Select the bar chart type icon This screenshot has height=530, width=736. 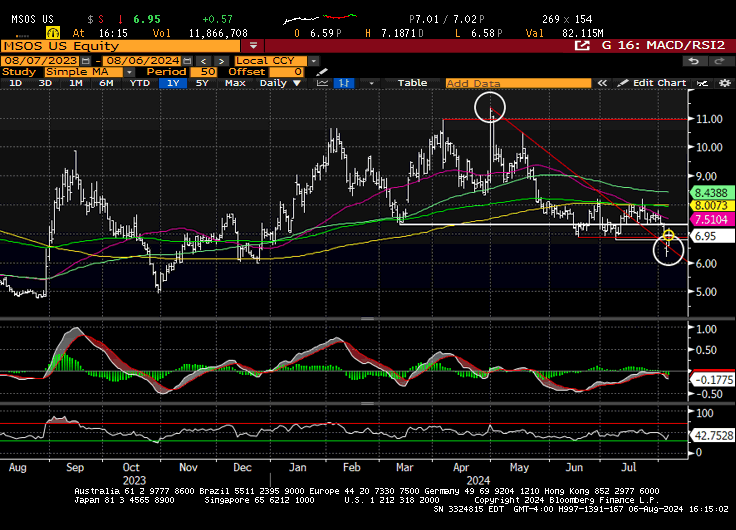point(344,83)
